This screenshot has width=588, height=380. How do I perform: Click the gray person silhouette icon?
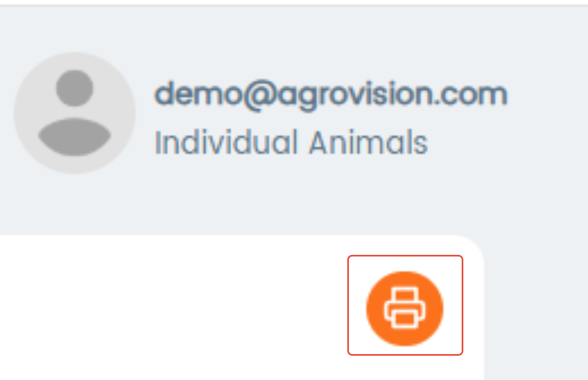point(74,113)
